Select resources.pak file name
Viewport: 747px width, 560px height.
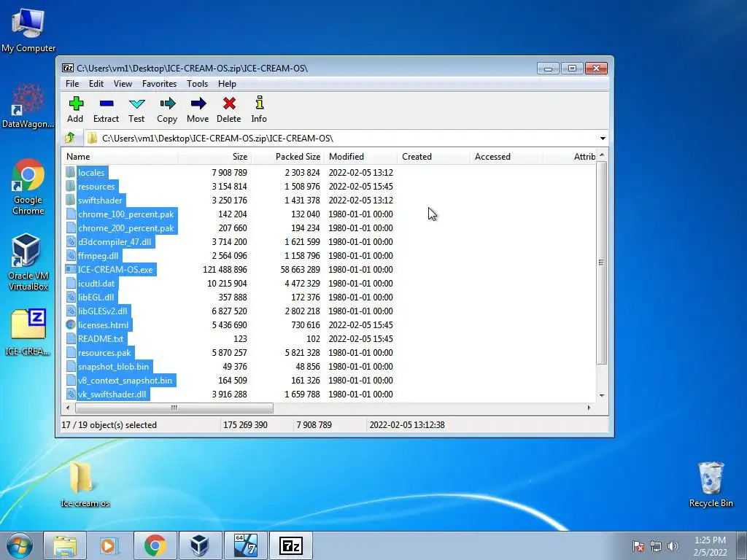coord(104,352)
